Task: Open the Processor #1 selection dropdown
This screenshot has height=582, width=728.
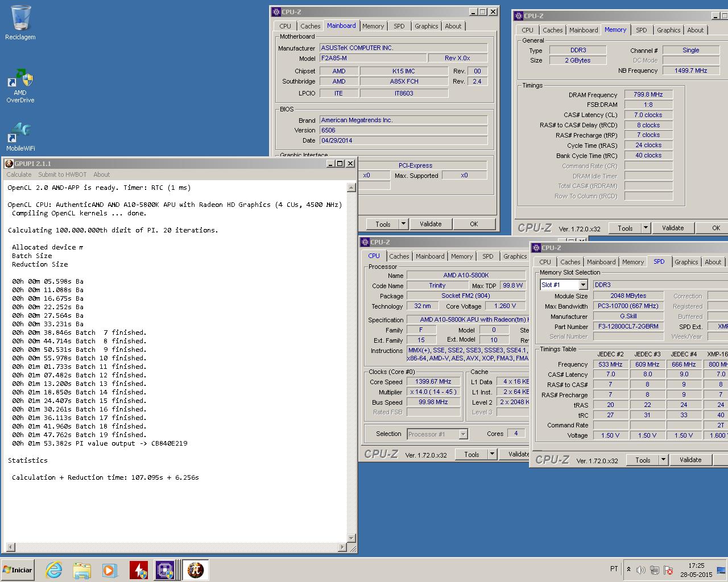Action: 463,434
